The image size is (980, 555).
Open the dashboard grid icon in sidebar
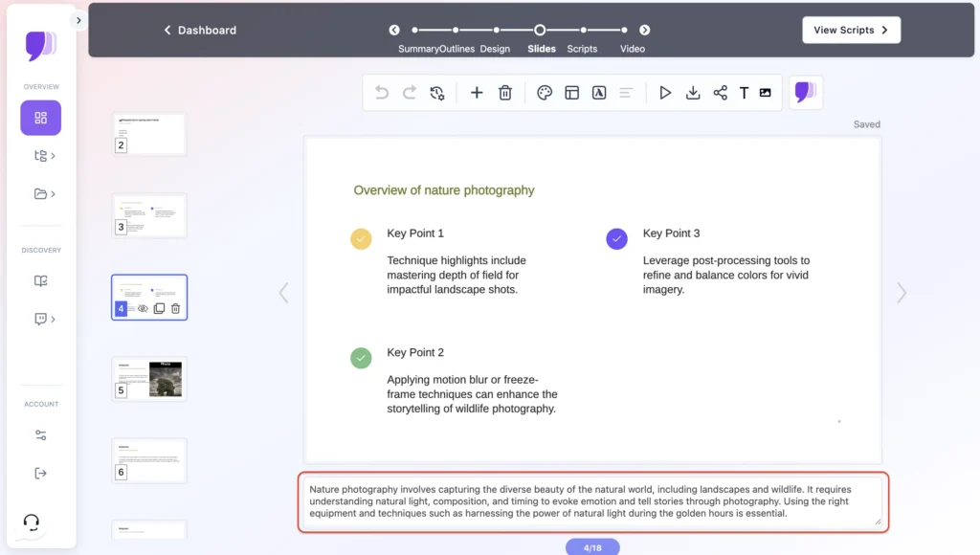[x=40, y=118]
